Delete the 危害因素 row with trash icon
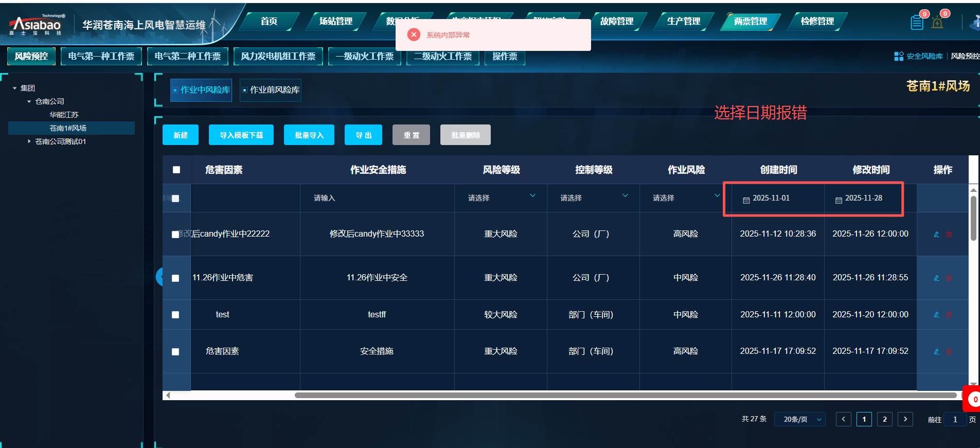980x448 pixels. (949, 352)
